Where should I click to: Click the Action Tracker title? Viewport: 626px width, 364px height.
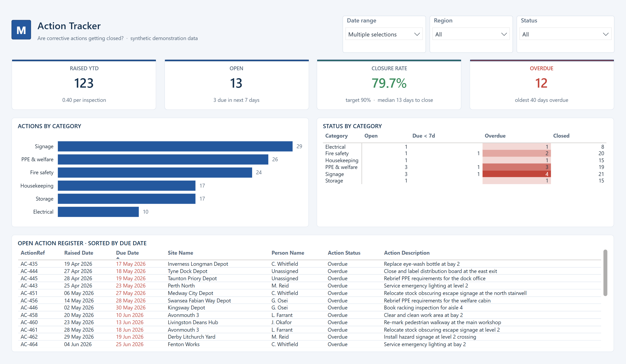pos(69,26)
